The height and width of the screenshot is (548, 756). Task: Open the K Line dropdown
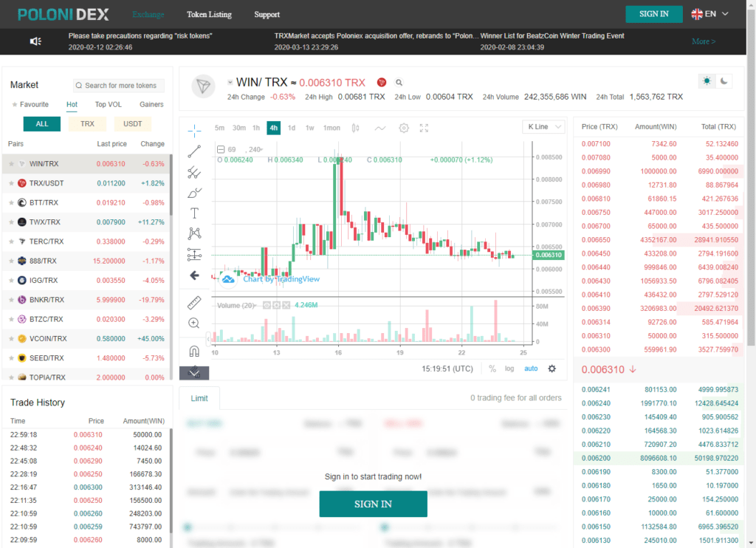(543, 127)
